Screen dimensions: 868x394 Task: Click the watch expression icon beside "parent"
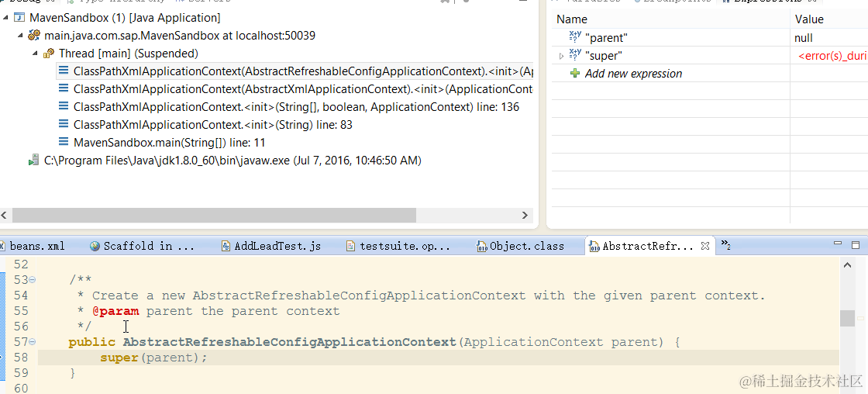click(575, 38)
